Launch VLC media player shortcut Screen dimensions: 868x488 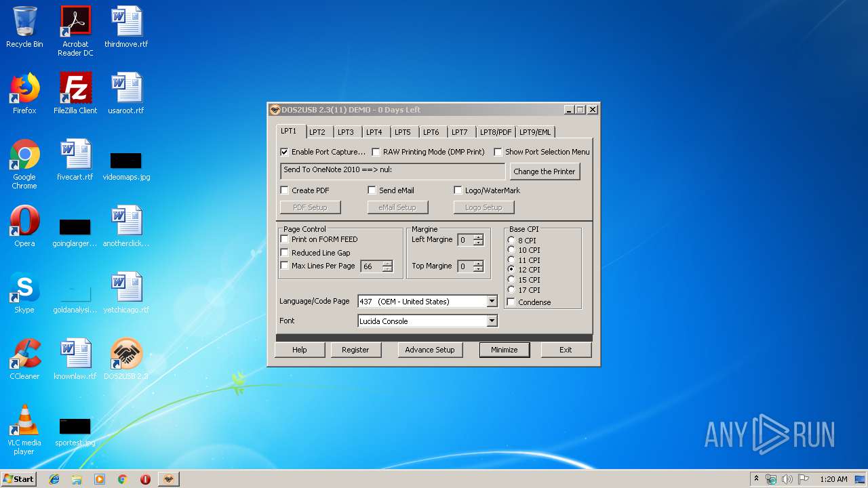coord(24,430)
